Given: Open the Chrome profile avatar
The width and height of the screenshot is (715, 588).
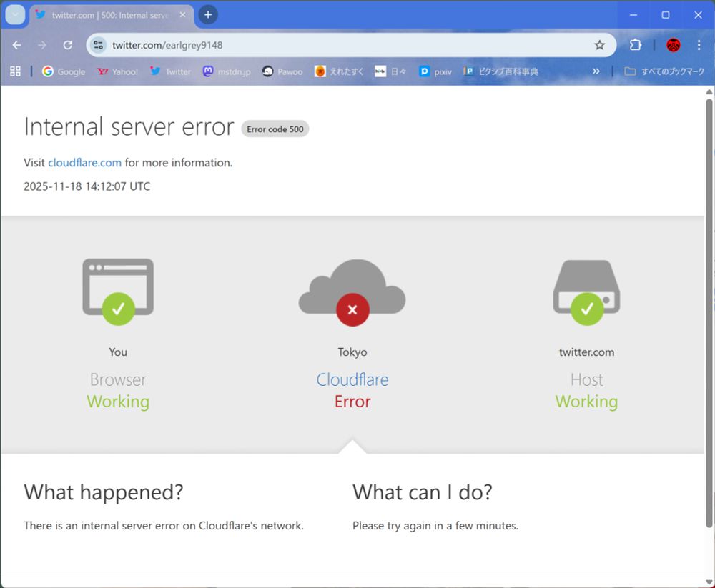Looking at the screenshot, I should pyautogui.click(x=674, y=45).
